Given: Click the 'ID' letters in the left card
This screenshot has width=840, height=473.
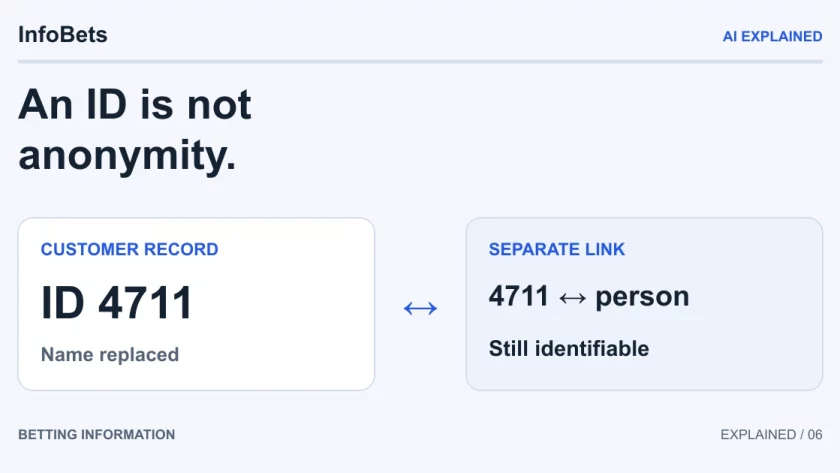Looking at the screenshot, I should tap(63, 303).
